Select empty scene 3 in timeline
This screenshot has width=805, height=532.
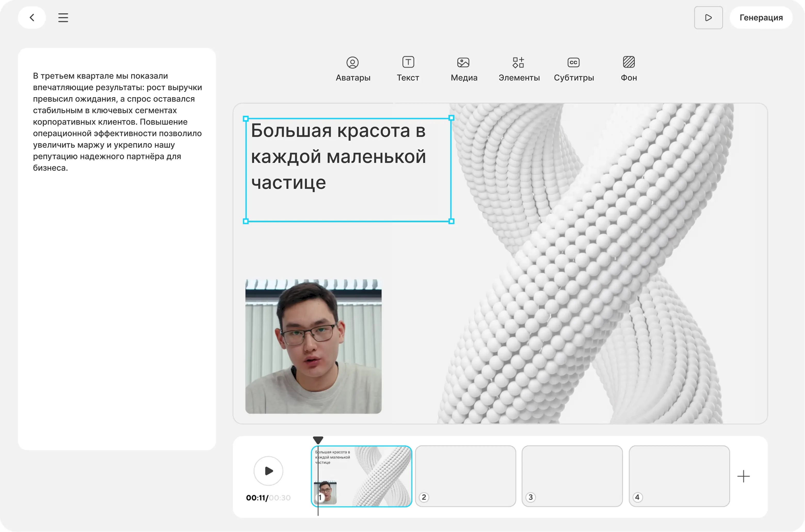click(572, 476)
